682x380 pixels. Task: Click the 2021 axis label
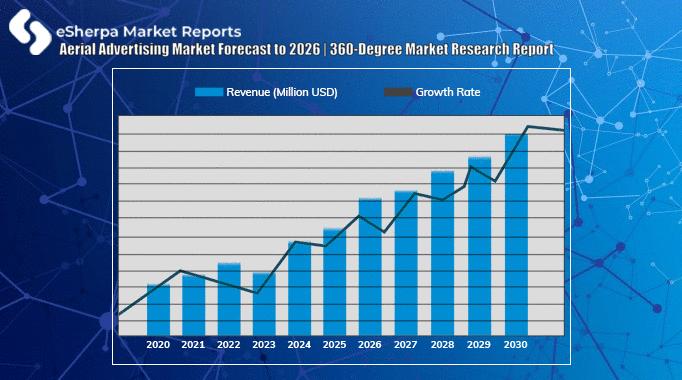[193, 345]
